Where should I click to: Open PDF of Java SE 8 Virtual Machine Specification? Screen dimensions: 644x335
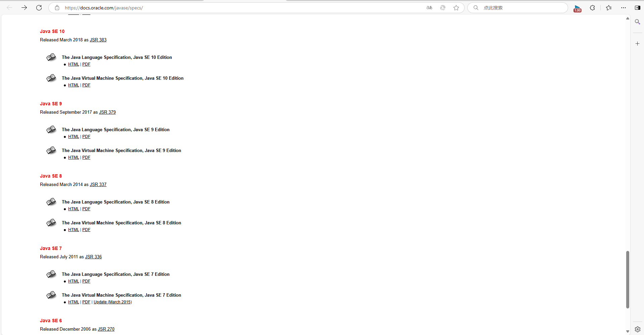pos(86,230)
